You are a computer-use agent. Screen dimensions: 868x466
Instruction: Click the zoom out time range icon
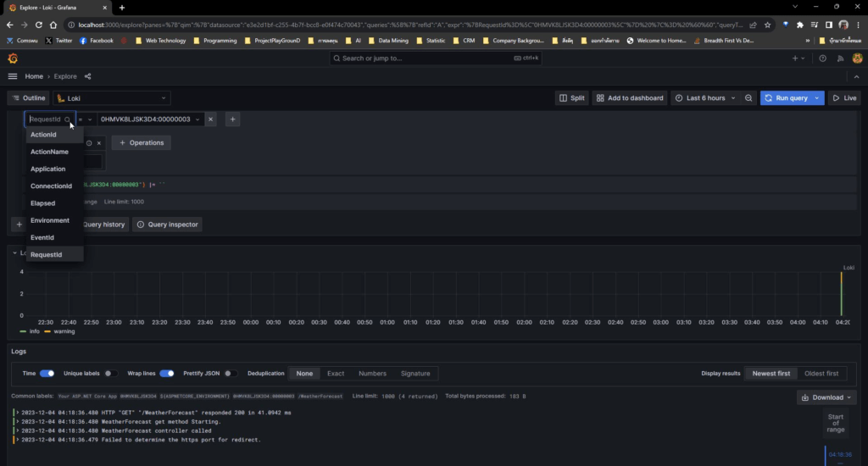tap(748, 98)
